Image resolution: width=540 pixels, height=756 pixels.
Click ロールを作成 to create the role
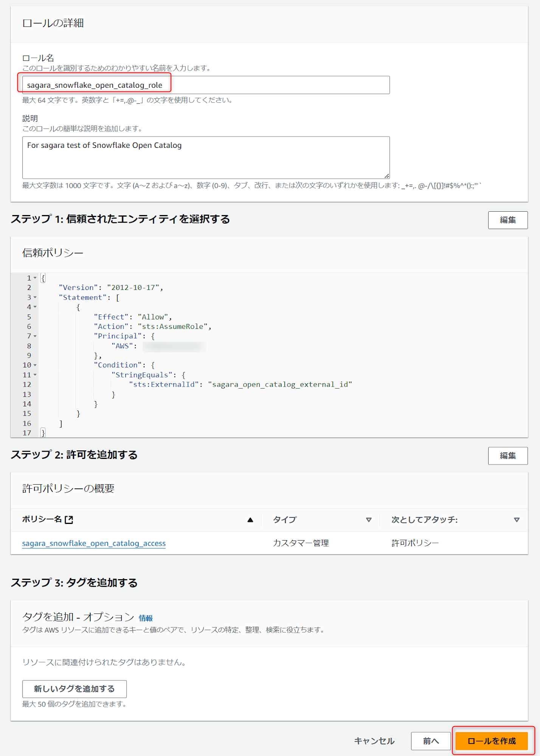coord(492,741)
